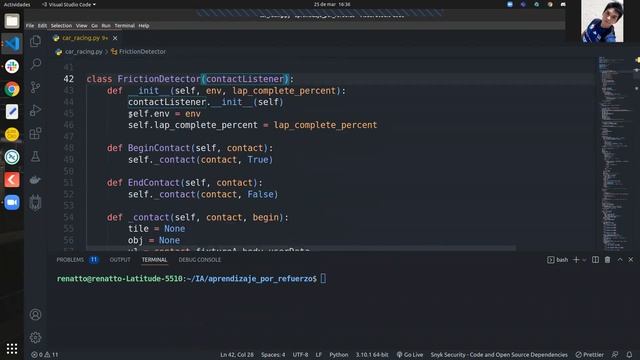Open Files app in Ubuntu dock

pos(12,21)
